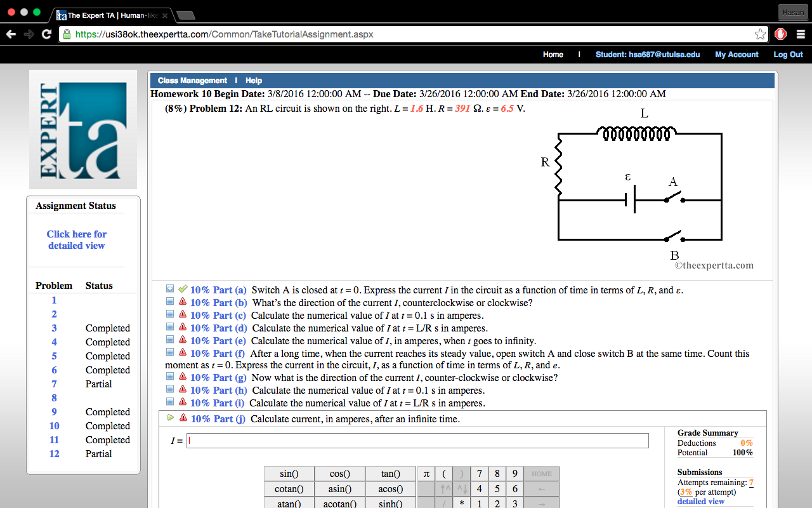Image resolution: width=812 pixels, height=508 pixels.
Task: Click Problem 7 with Partial status
Action: point(54,384)
